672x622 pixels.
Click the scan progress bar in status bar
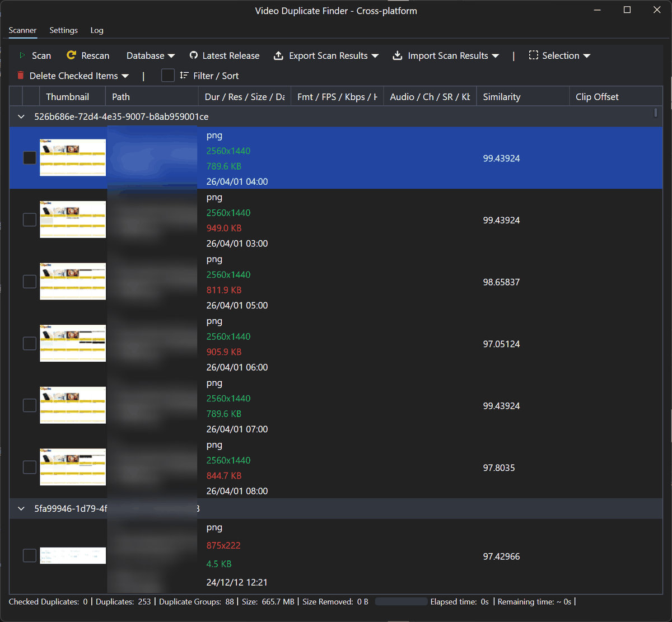click(x=401, y=602)
